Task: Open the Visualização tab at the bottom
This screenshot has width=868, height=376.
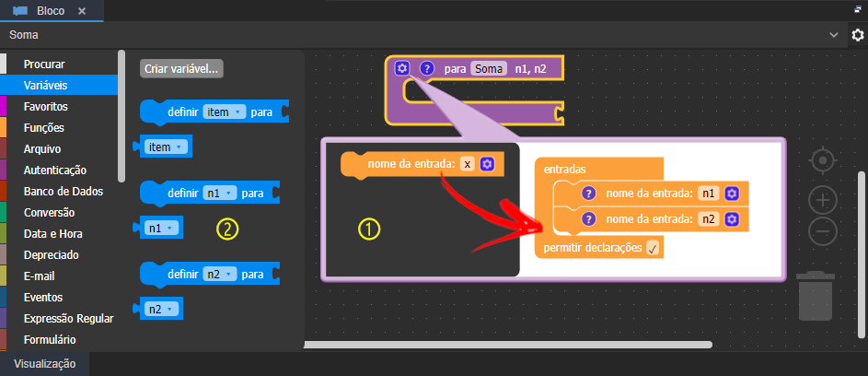Action: [x=44, y=364]
